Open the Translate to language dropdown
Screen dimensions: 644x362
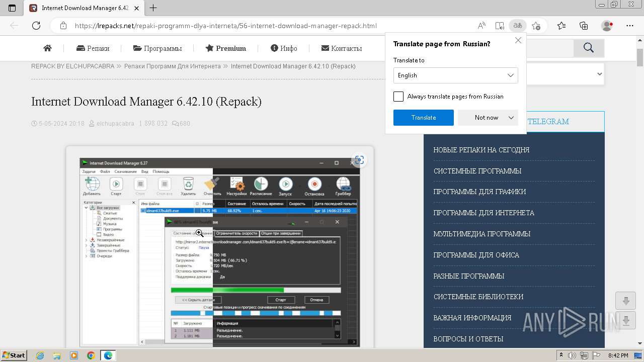click(455, 75)
